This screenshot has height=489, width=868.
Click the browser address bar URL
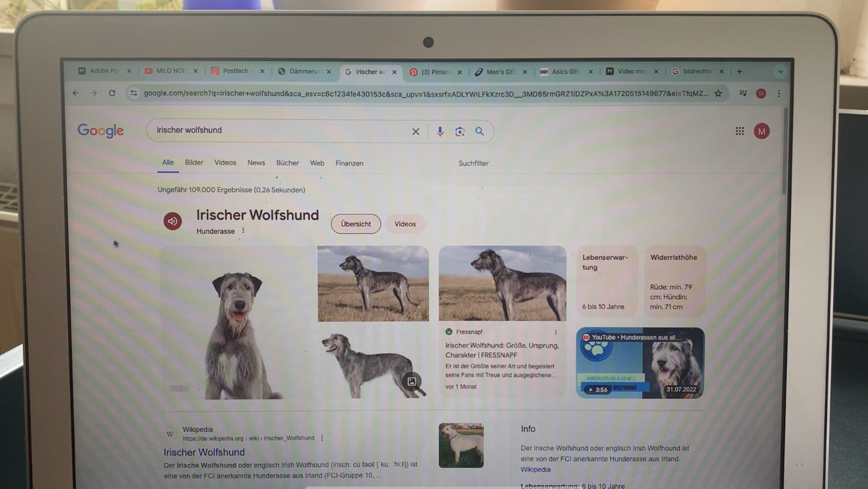(426, 93)
